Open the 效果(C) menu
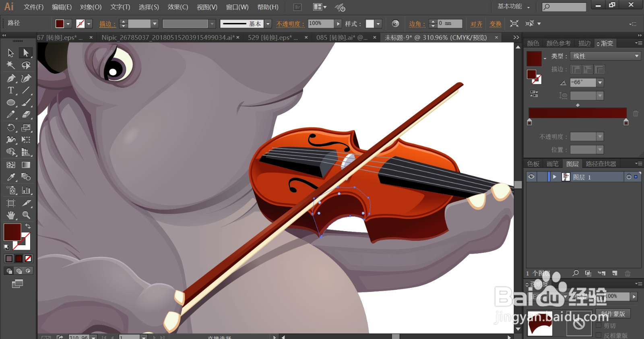The height and width of the screenshot is (339, 644). pyautogui.click(x=178, y=7)
